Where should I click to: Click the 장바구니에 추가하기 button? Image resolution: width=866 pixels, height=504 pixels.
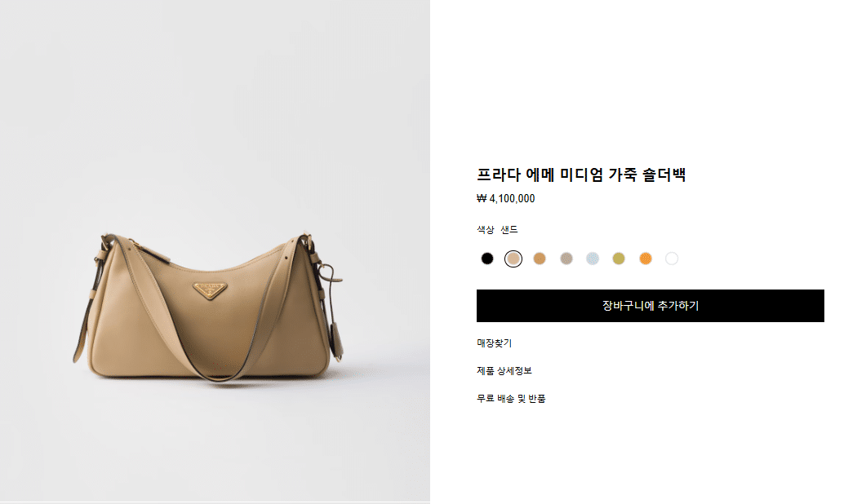[650, 306]
